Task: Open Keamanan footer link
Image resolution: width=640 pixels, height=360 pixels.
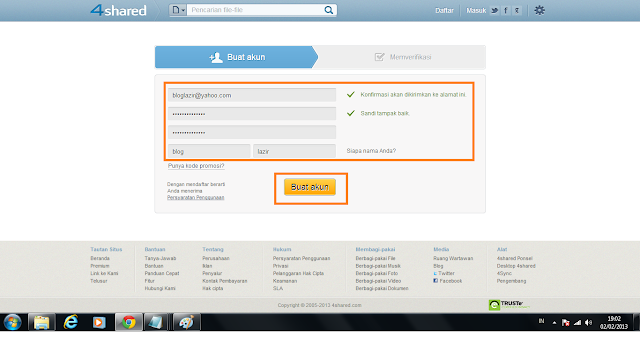Action: tap(285, 281)
